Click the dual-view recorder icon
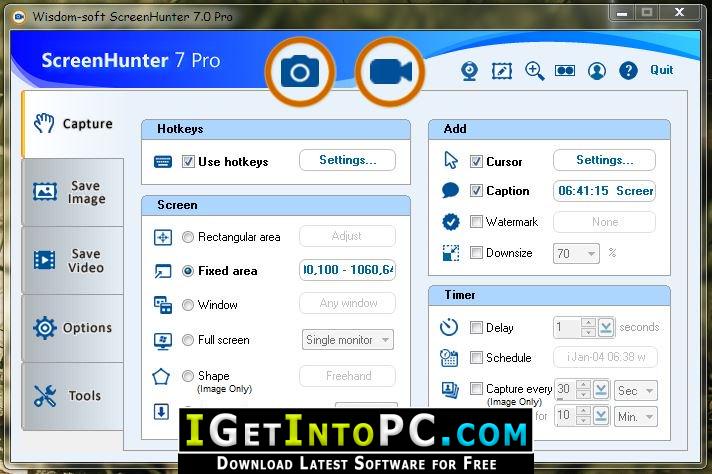Image resolution: width=712 pixels, height=474 pixels. pos(565,71)
